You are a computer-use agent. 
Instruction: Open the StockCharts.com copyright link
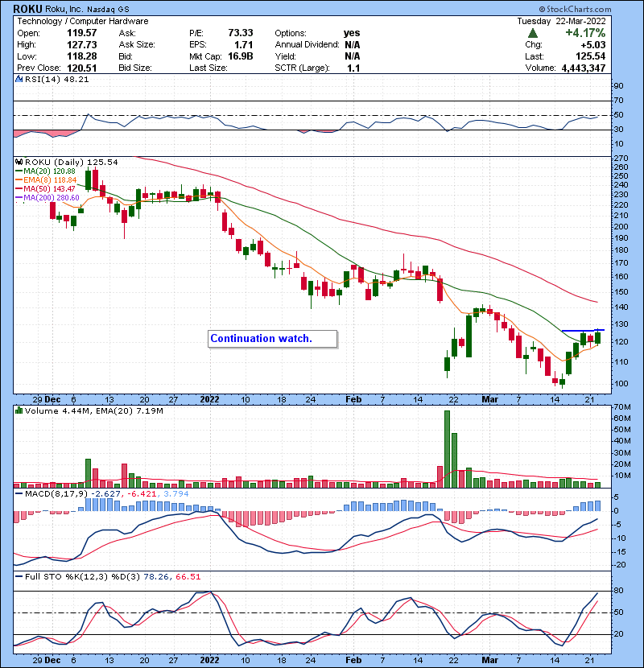tap(575, 9)
